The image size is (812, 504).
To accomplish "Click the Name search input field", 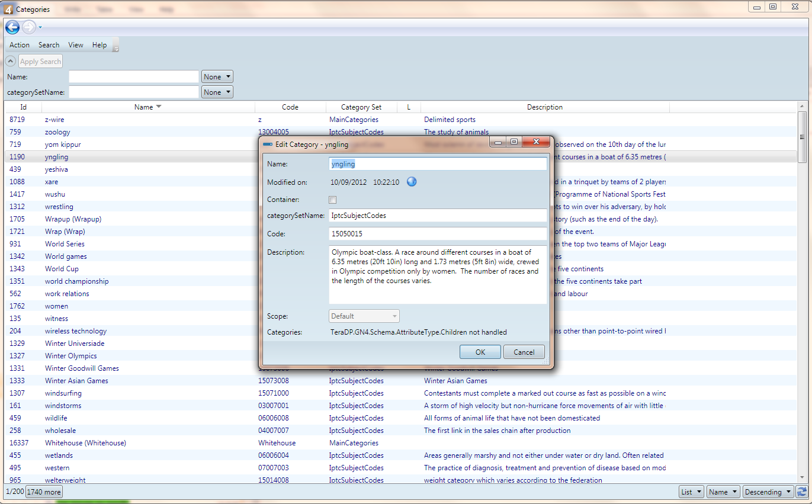I will (x=134, y=77).
